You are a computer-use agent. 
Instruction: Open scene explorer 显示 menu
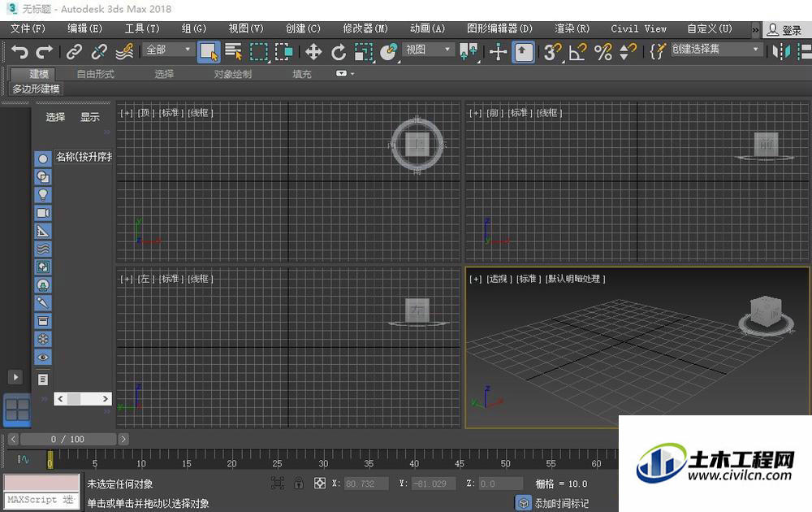[89, 117]
